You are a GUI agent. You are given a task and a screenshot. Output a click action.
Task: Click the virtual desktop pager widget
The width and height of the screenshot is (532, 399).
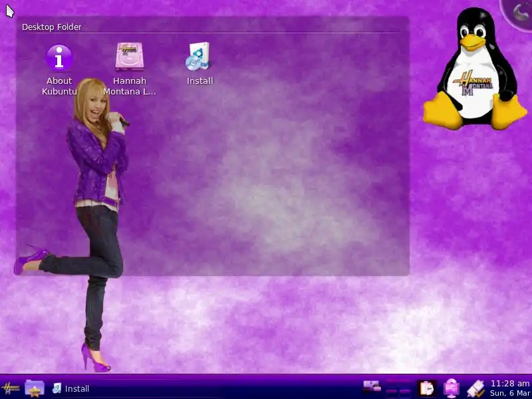tap(398, 388)
